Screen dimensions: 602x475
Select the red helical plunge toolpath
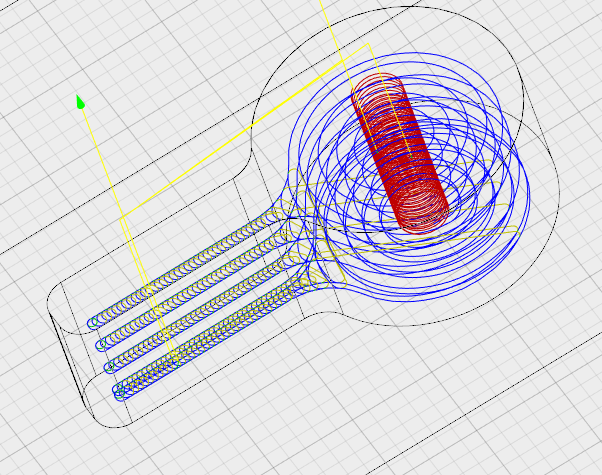[x=400, y=154]
